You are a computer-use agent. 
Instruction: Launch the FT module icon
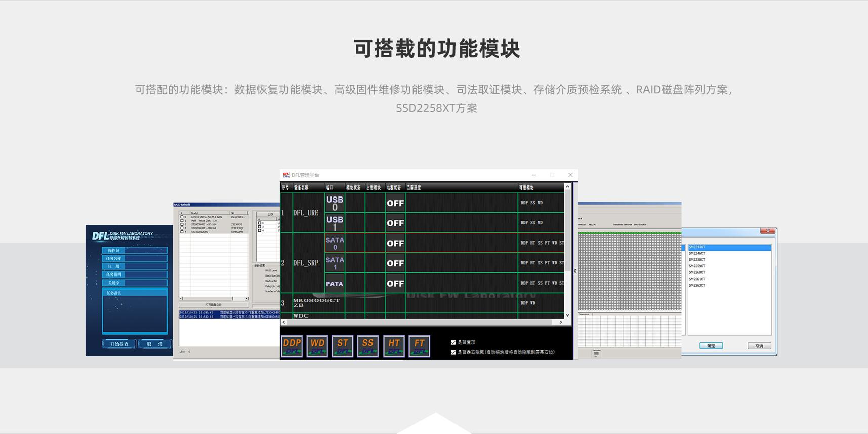click(x=419, y=346)
